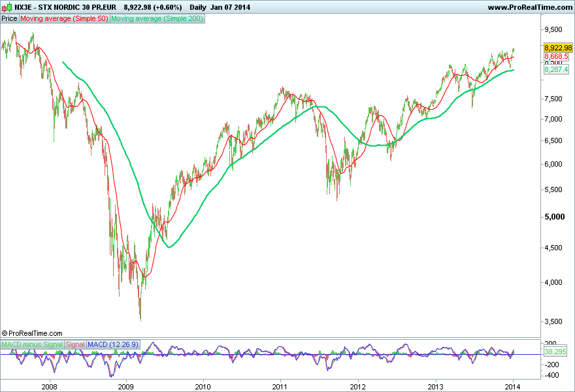Click the 2010 time axis label
This screenshot has height=392, width=575.
coord(203,387)
